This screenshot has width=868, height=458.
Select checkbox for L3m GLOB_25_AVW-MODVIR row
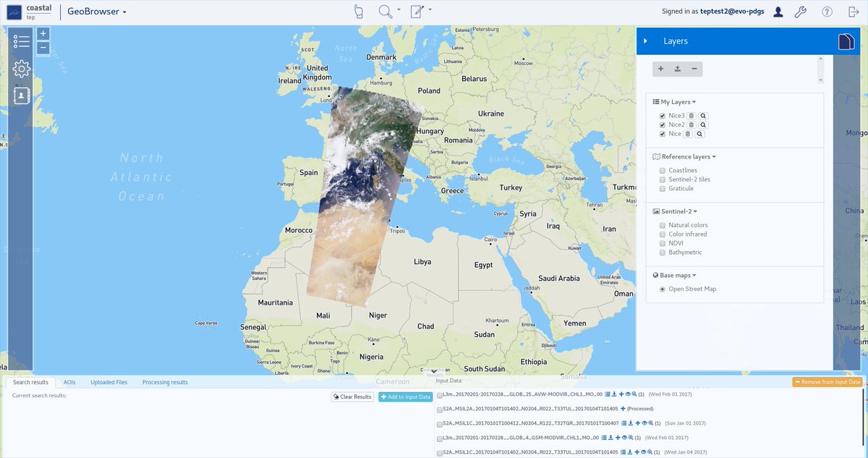click(x=440, y=396)
